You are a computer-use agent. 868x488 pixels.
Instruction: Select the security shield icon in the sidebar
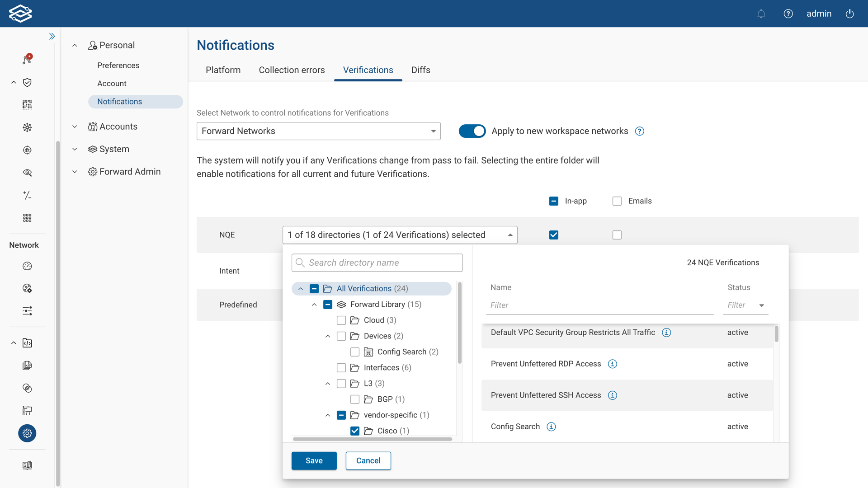click(x=27, y=82)
